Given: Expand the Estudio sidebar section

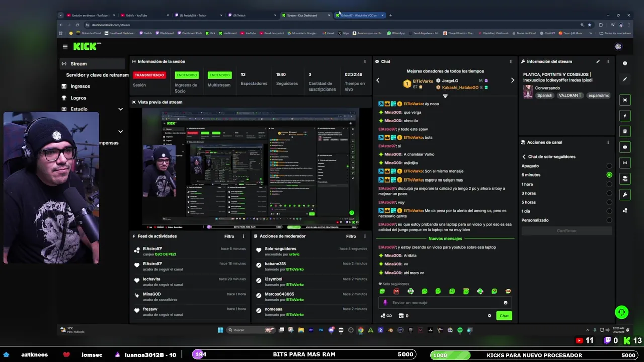Looking at the screenshot, I should pyautogui.click(x=120, y=109).
